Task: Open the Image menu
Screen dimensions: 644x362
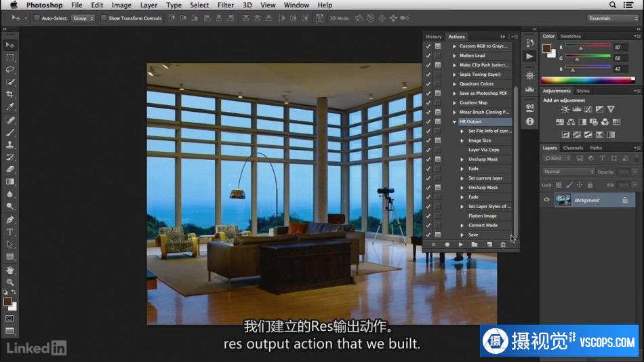Action: pos(121,5)
